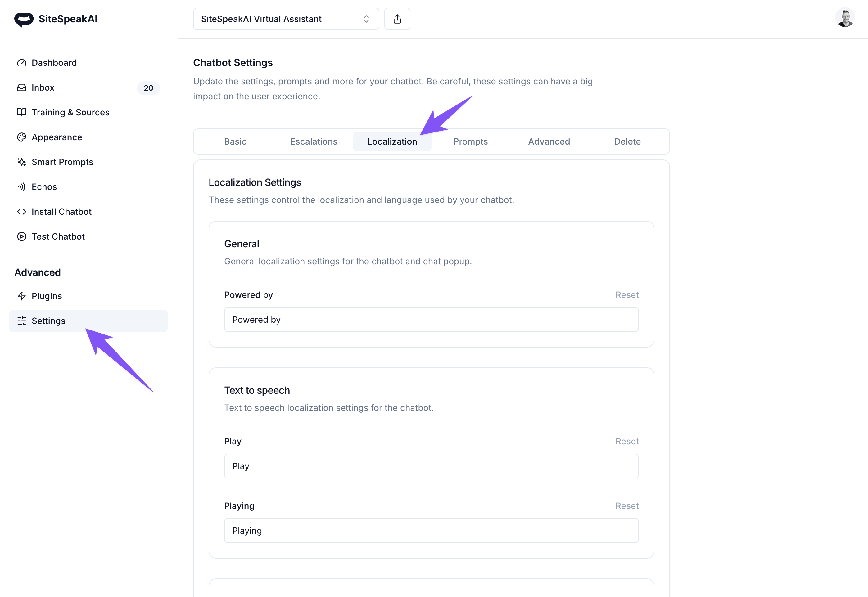Open the Escalations tab

[314, 141]
